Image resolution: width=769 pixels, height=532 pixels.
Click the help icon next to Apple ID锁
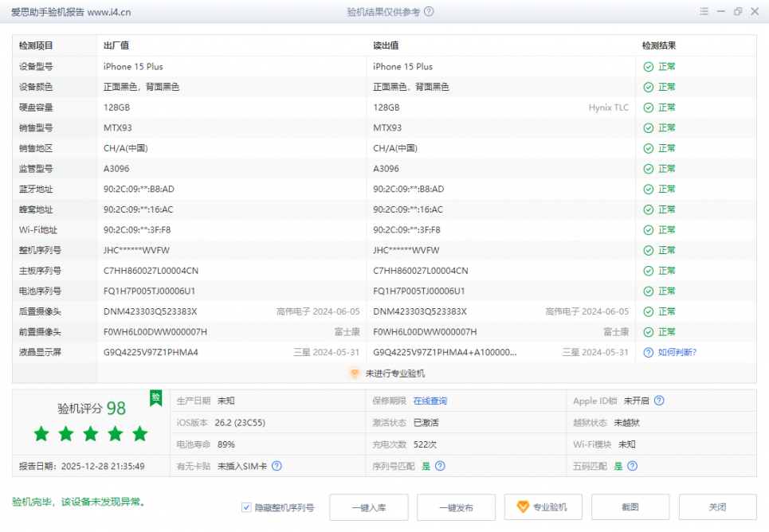[659, 401]
